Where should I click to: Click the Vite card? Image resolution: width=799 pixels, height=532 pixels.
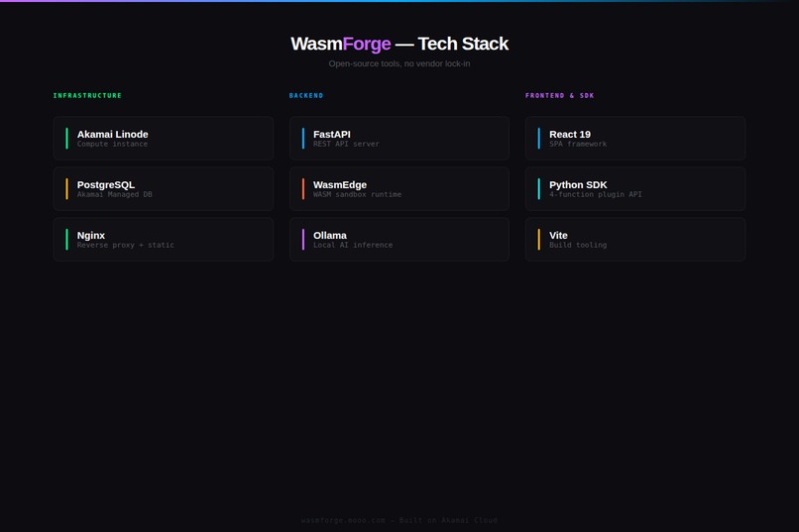[x=635, y=240]
